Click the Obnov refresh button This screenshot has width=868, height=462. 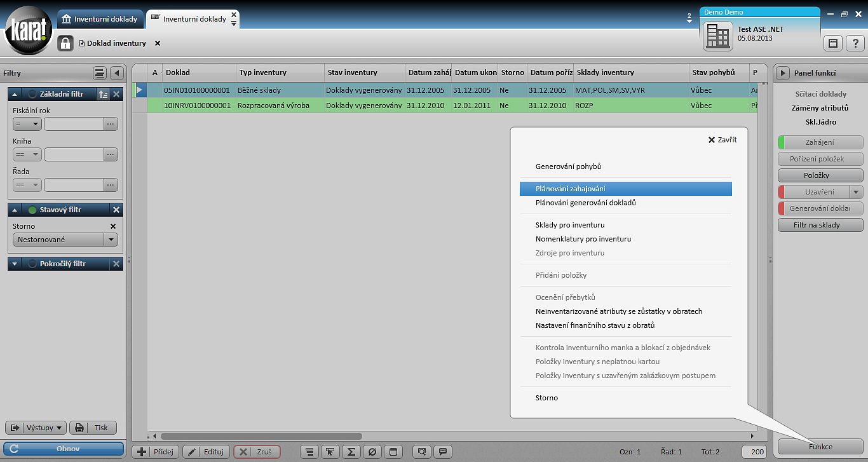pyautogui.click(x=64, y=449)
